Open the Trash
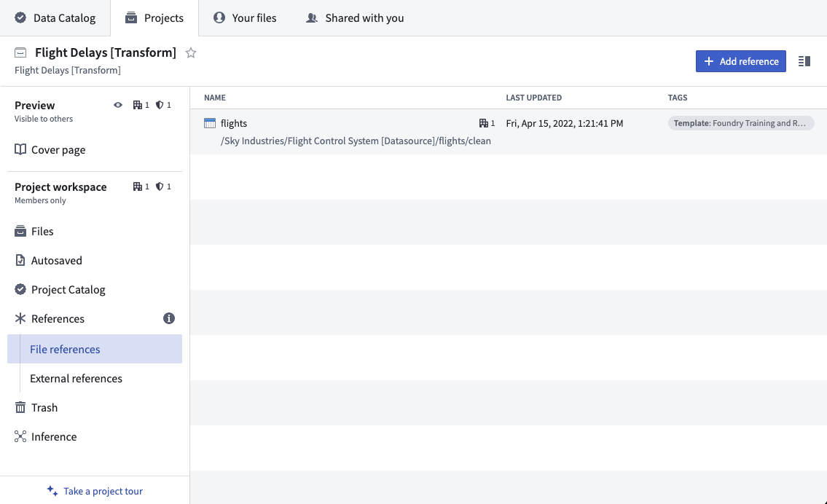 pyautogui.click(x=95, y=408)
